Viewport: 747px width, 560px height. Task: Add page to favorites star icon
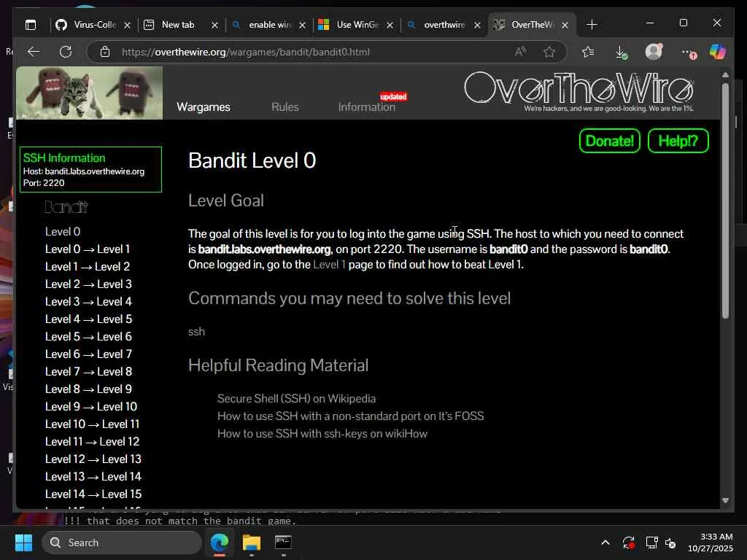[x=549, y=52]
